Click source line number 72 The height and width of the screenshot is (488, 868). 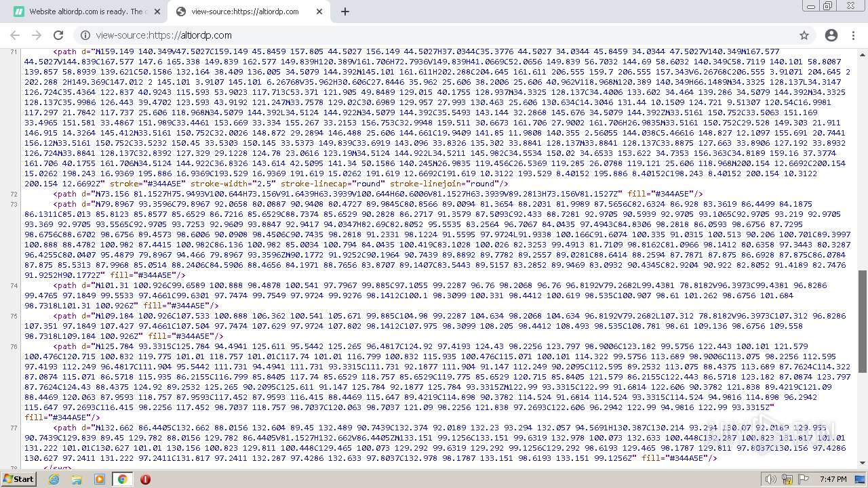[x=14, y=194]
